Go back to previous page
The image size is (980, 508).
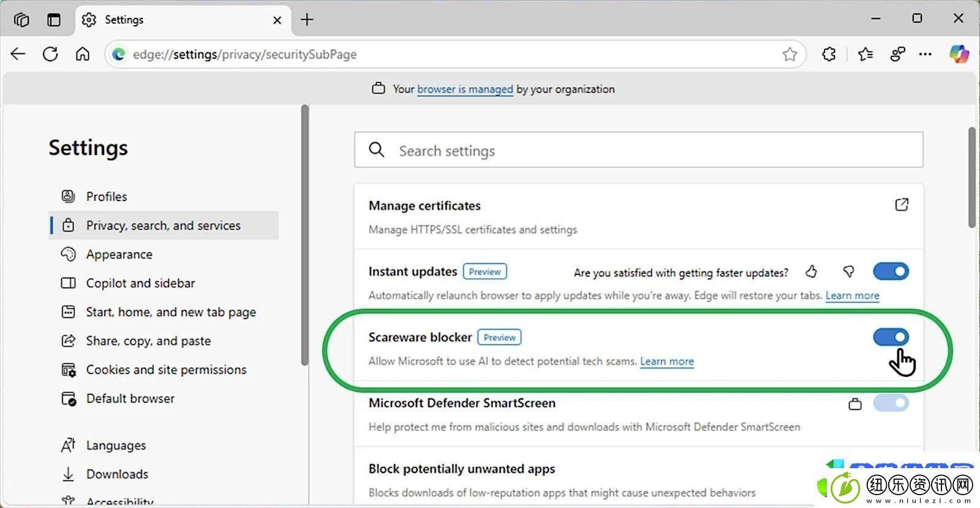click(18, 54)
